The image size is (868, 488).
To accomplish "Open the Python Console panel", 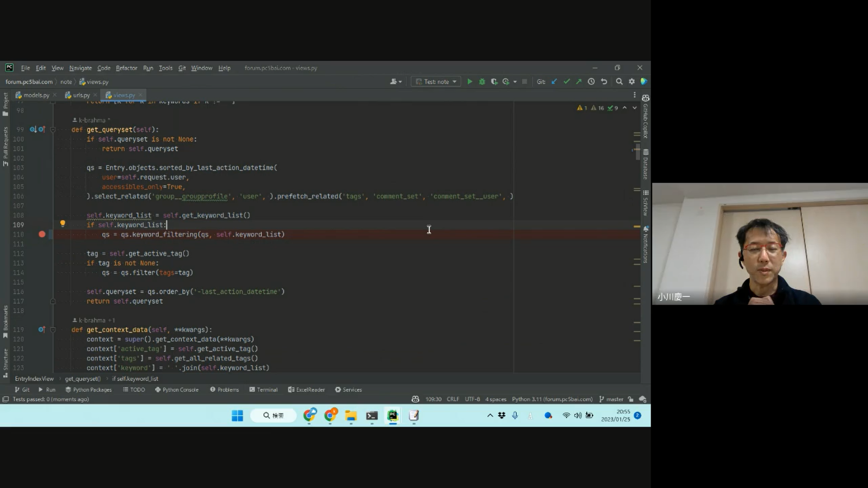I will point(177,390).
